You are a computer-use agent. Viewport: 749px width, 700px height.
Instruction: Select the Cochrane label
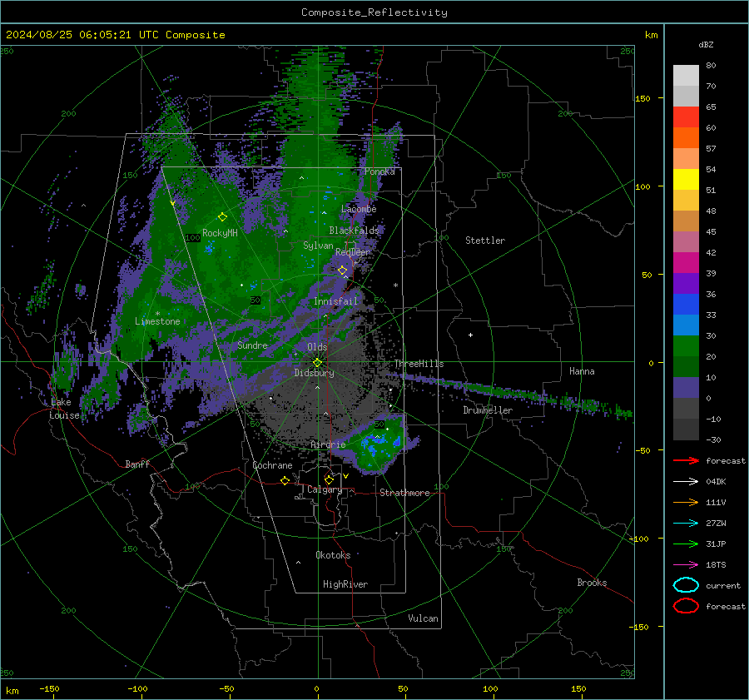click(272, 465)
